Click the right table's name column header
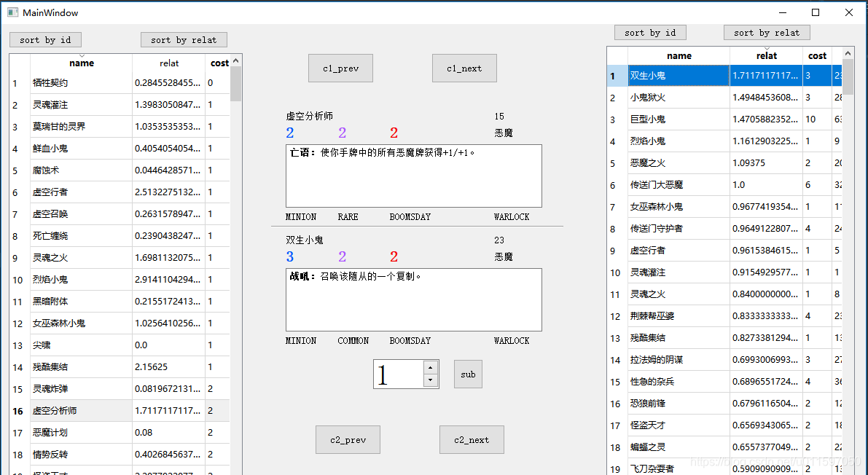Viewport: 868px width, 475px height. pos(679,55)
